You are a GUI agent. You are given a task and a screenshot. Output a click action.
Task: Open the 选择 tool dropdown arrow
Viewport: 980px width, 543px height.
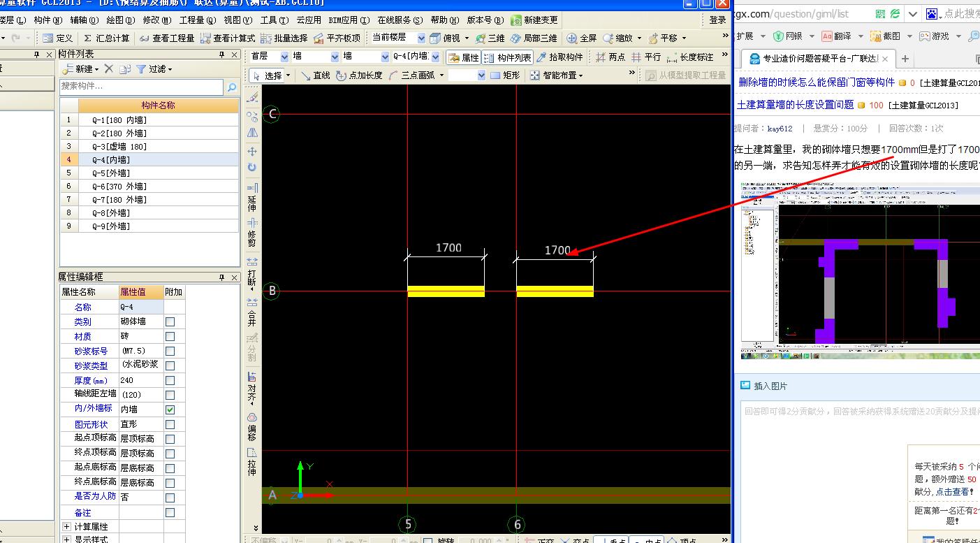click(x=288, y=75)
